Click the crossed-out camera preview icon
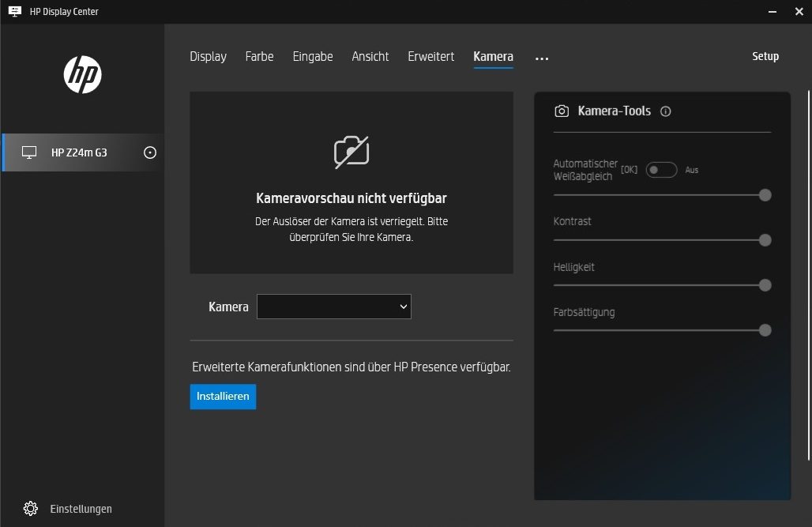This screenshot has height=527, width=812. (351, 152)
